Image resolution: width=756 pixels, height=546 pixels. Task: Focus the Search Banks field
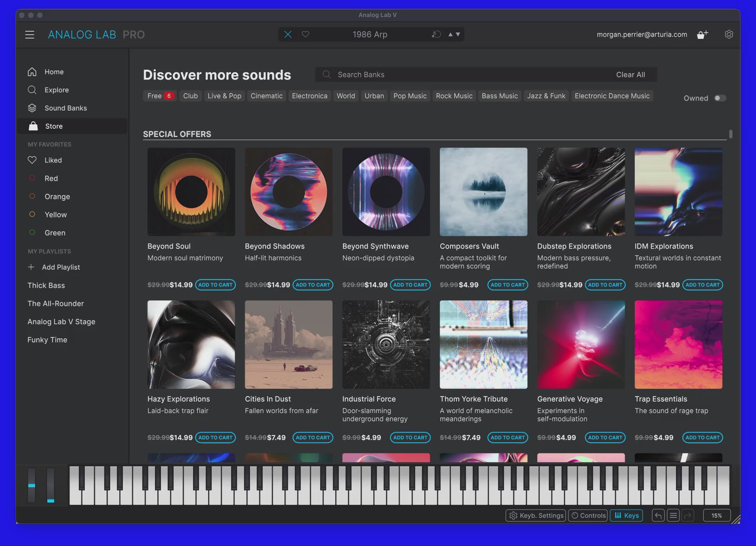coord(486,74)
